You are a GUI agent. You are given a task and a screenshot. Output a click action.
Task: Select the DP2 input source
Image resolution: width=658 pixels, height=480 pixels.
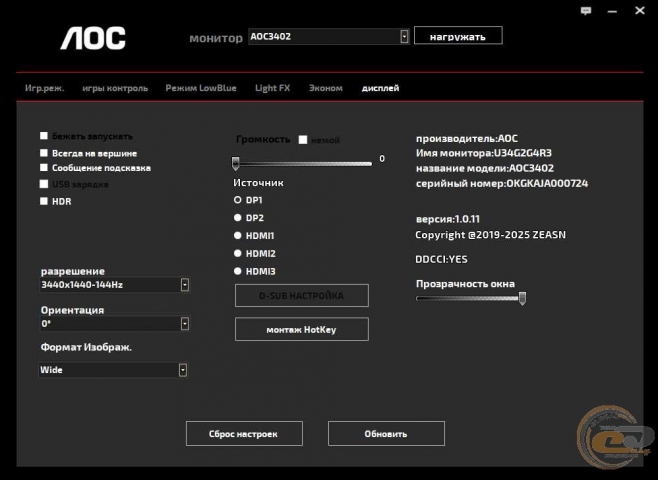click(238, 217)
